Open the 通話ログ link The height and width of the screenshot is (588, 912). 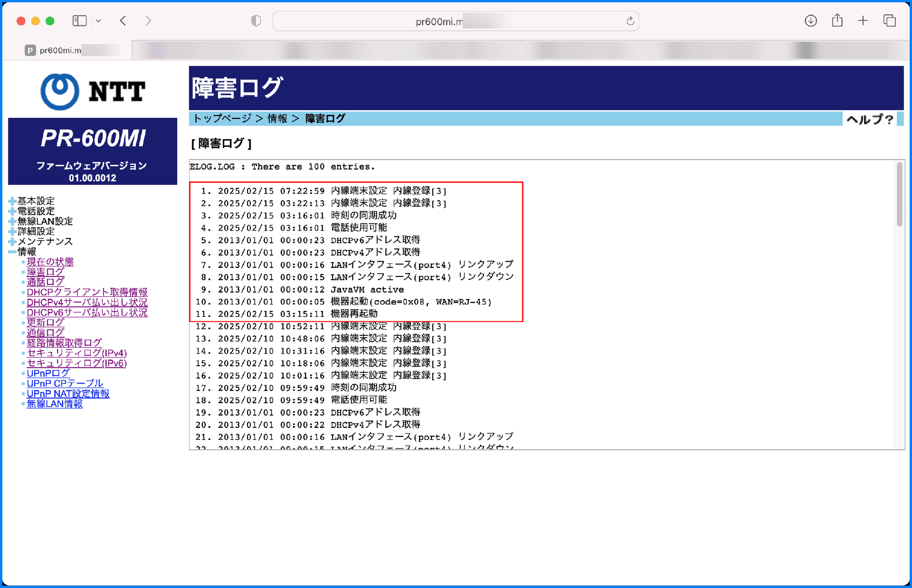[46, 282]
